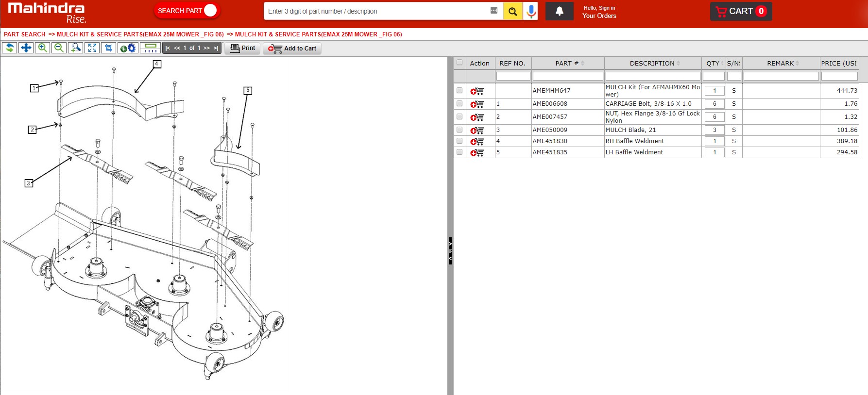Click the 'RH Baffle Weldment' description cell
868x395 pixels.
point(653,141)
